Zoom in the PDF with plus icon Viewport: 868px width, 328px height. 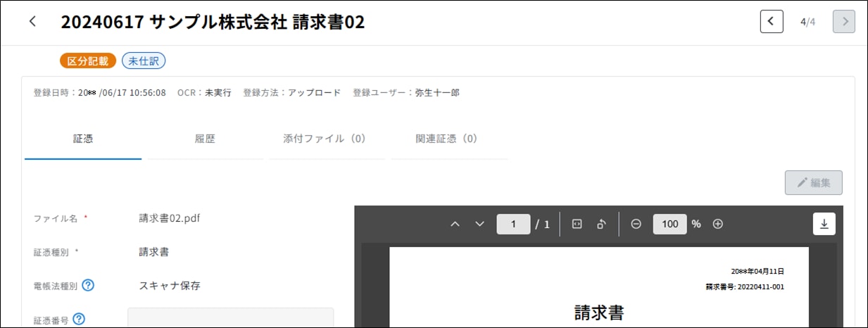point(718,224)
